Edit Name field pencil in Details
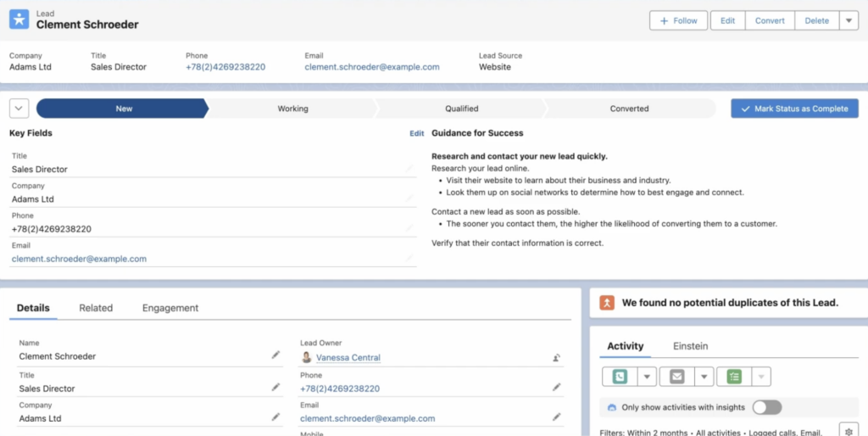This screenshot has height=436, width=868. point(275,355)
